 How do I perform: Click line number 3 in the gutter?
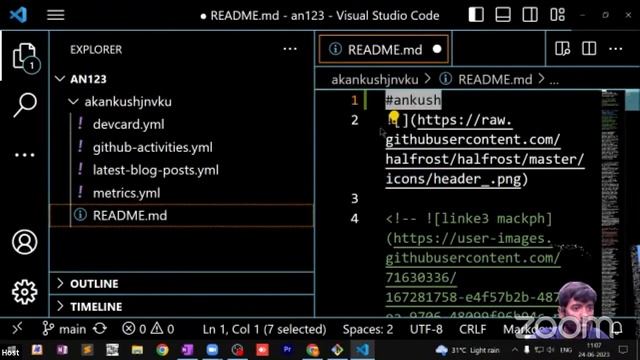coord(354,199)
